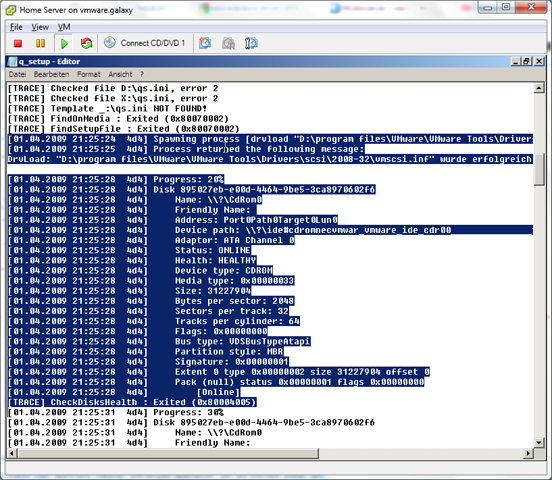Image resolution: width=552 pixels, height=480 pixels.
Task: Close the Home Server console window
Action: 531,7
